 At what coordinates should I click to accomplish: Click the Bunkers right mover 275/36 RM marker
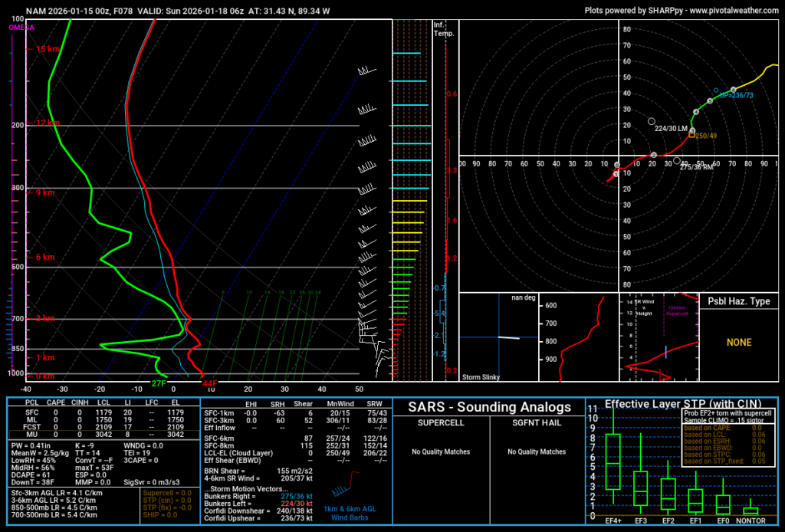pos(678,162)
